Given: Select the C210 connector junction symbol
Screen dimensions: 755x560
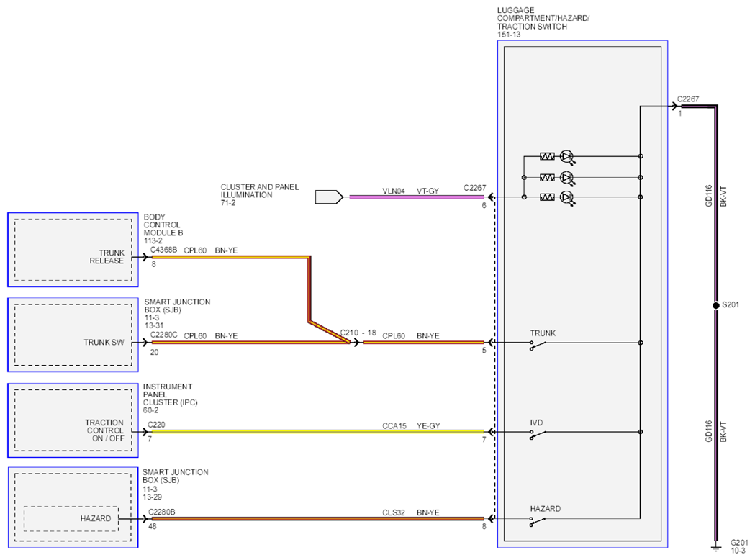Looking at the screenshot, I should (356, 343).
